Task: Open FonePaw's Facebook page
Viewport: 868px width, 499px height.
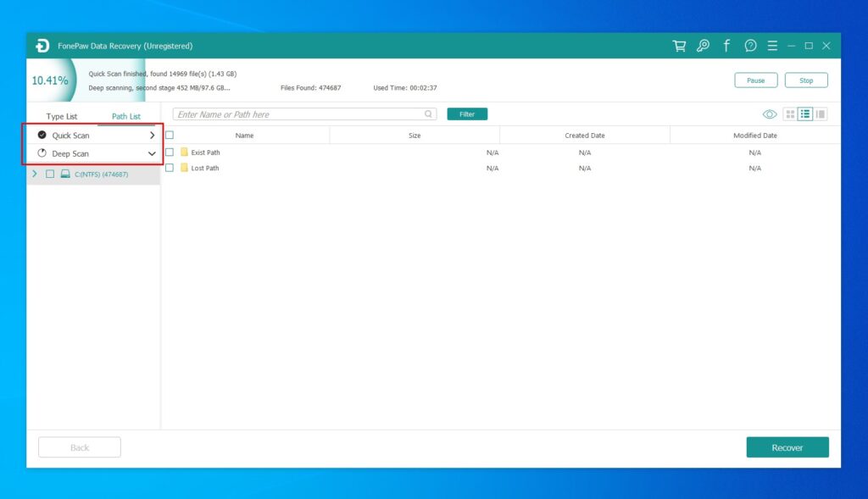Action: click(726, 46)
